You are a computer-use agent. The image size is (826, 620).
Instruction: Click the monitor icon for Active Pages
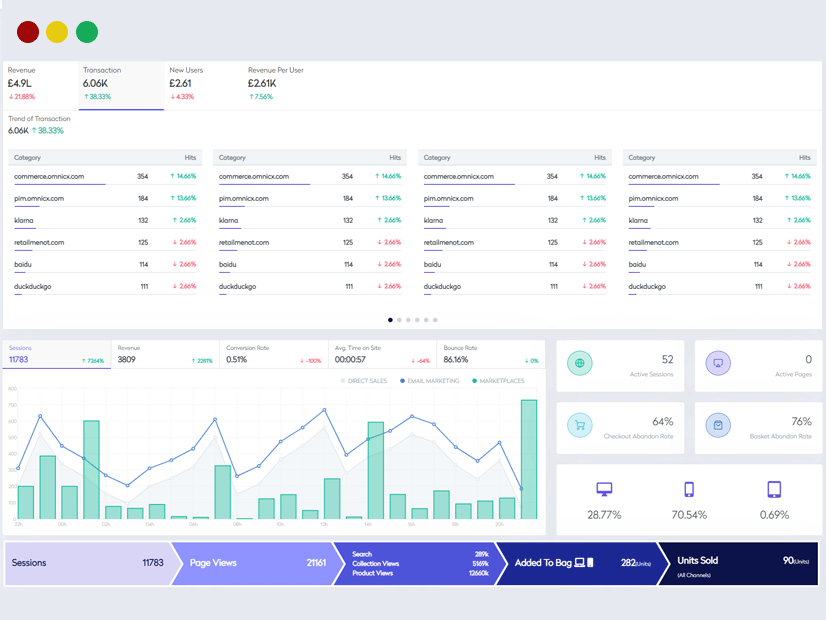pos(718,363)
